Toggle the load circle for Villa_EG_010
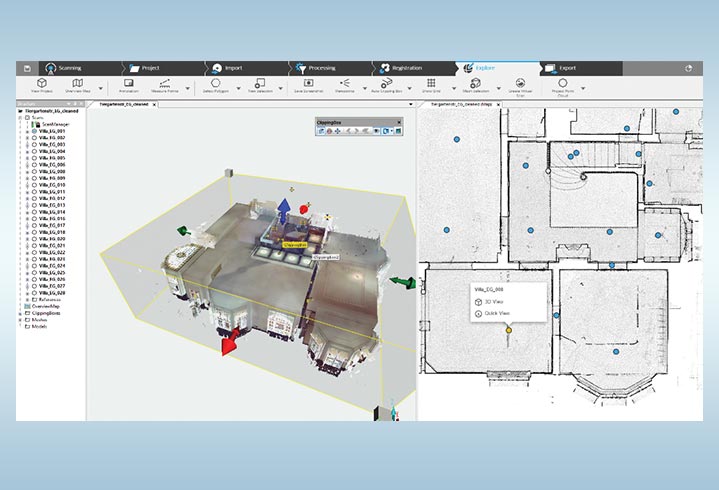Image resolution: width=719 pixels, height=490 pixels. pyautogui.click(x=34, y=185)
